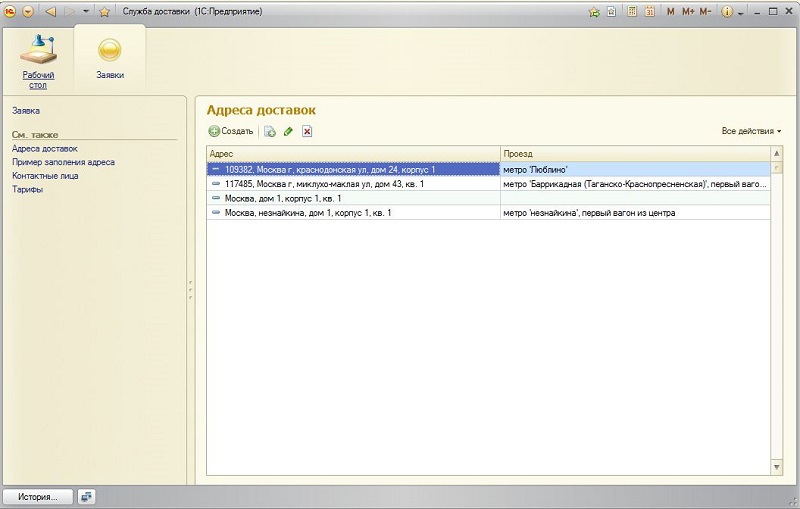Expand the Все действия dropdown
The width and height of the screenshot is (800, 509).
(751, 131)
